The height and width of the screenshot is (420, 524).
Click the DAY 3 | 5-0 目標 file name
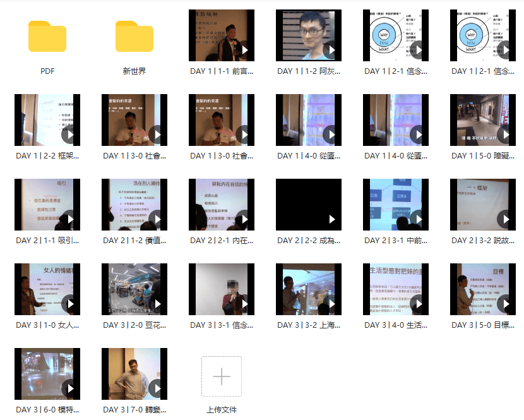coord(483,325)
